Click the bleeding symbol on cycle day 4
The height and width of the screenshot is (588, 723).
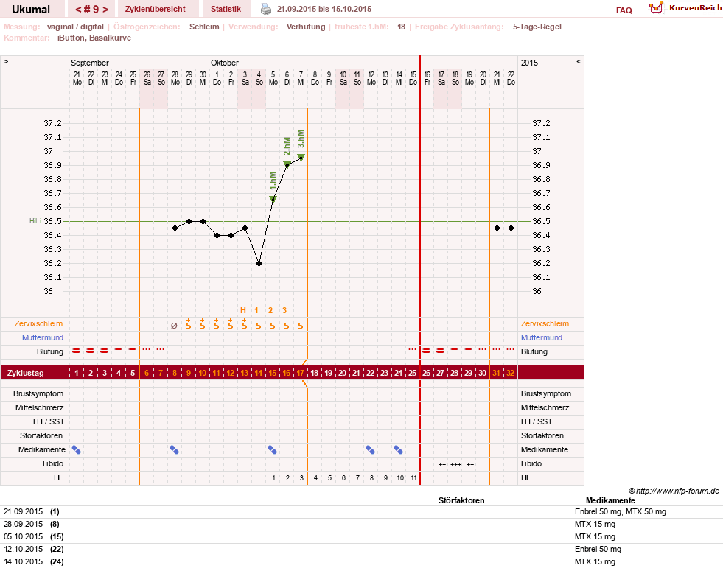pyautogui.click(x=119, y=349)
